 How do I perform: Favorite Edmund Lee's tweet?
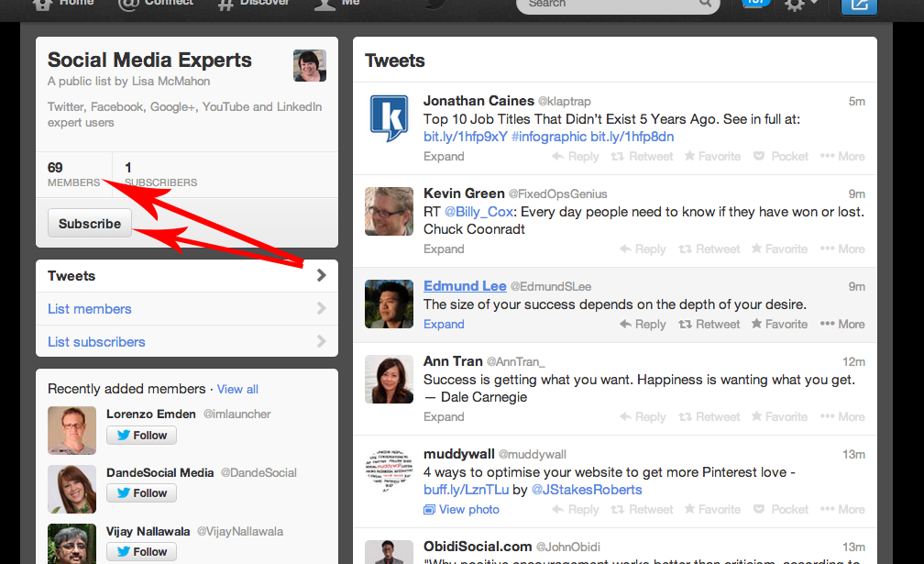779,324
